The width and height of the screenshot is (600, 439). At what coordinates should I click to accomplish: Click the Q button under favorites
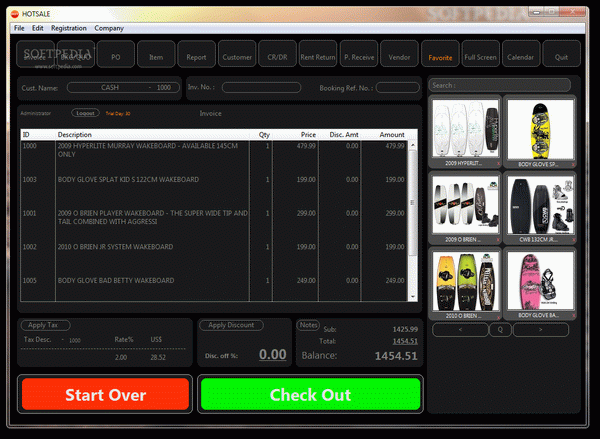coord(500,330)
